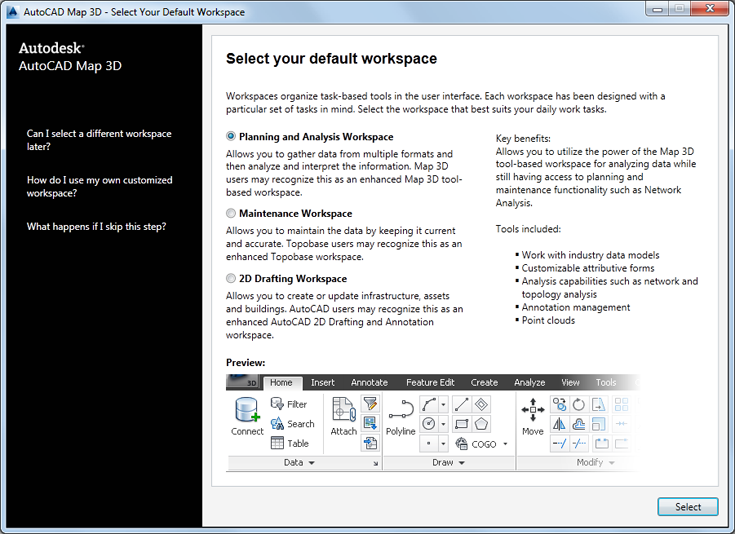Viewport: 735px width, 534px height.
Task: Click the Table grid icon in preview
Action: pos(277,443)
